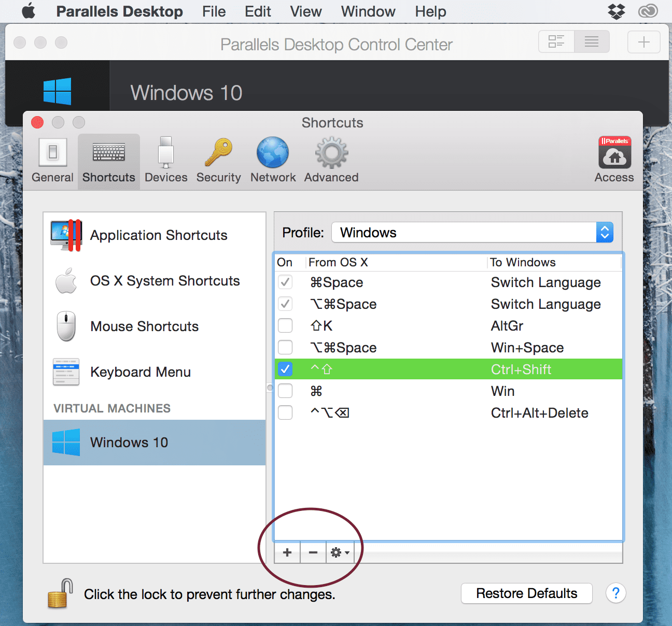Add new VM in Control Center

coord(644,41)
